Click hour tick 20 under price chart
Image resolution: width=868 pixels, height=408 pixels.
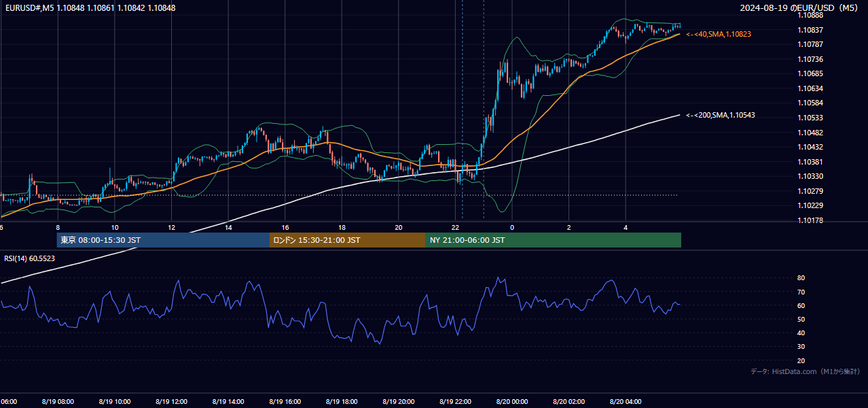click(x=399, y=228)
